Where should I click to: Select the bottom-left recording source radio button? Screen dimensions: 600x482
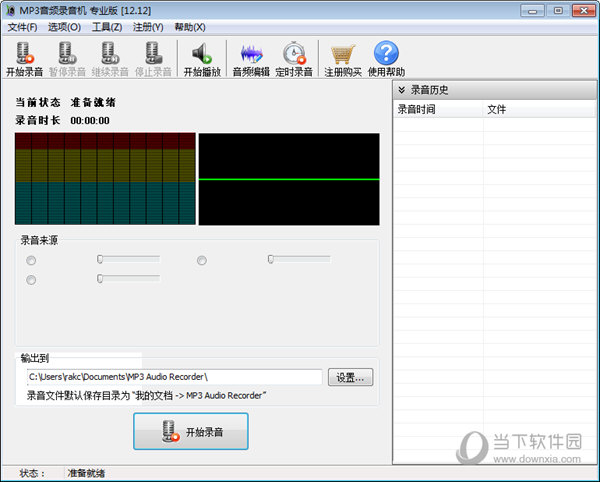coord(31,280)
